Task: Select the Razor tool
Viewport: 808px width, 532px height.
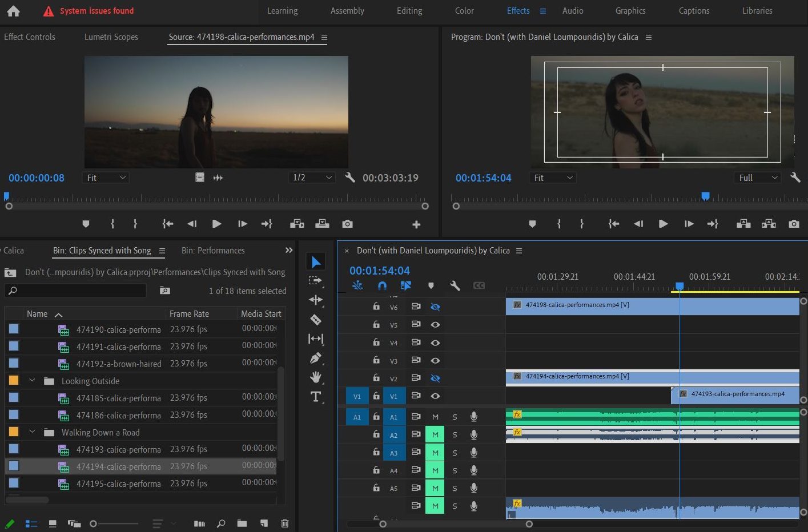Action: point(316,320)
